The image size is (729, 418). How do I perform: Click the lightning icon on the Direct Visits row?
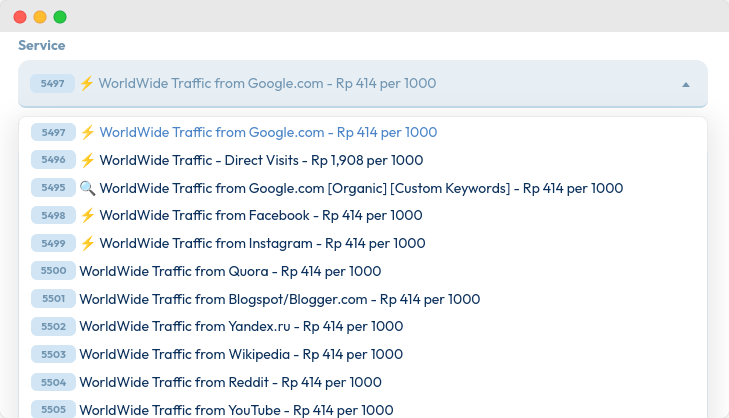(x=87, y=160)
